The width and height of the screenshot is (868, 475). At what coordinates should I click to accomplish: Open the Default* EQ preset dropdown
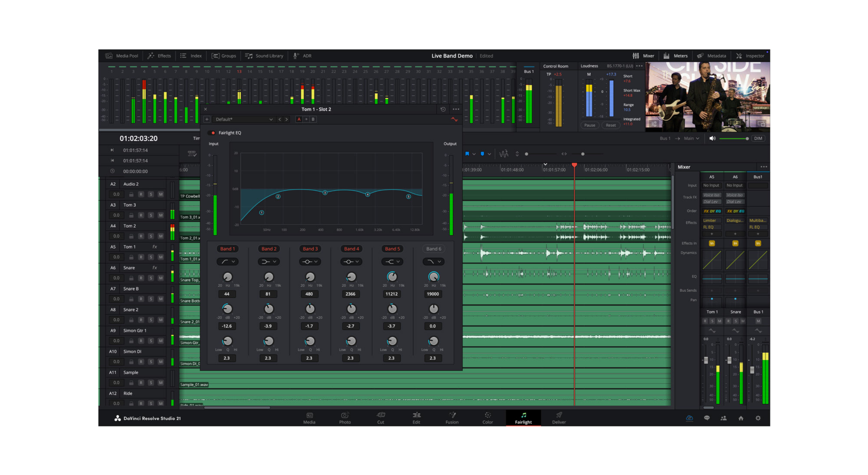coord(243,119)
